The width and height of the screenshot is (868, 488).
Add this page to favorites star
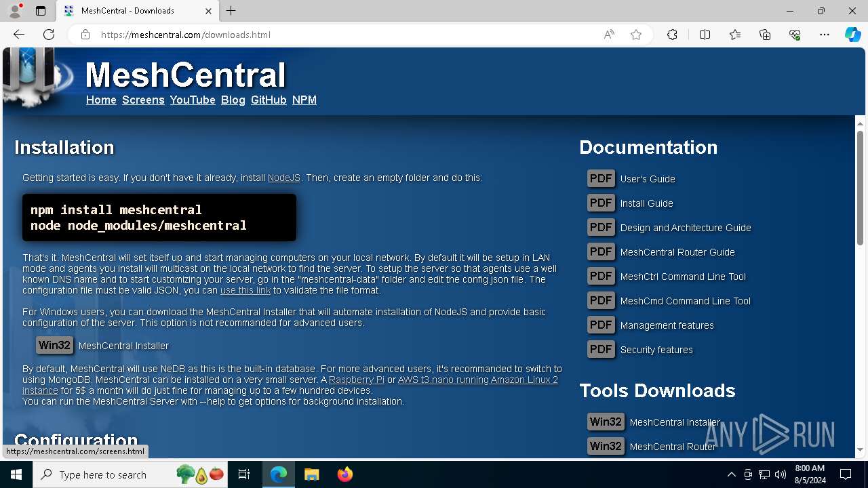click(x=636, y=35)
